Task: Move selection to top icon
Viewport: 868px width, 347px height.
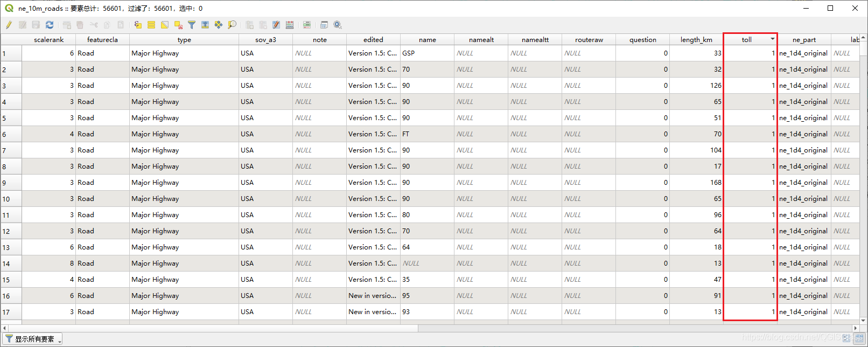Action: 205,25
